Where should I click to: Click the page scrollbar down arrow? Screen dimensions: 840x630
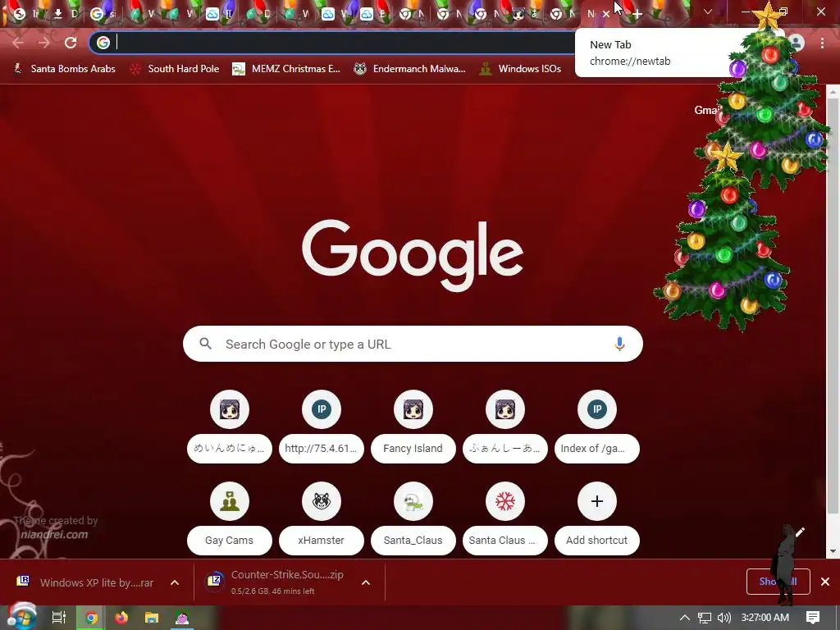(x=833, y=550)
